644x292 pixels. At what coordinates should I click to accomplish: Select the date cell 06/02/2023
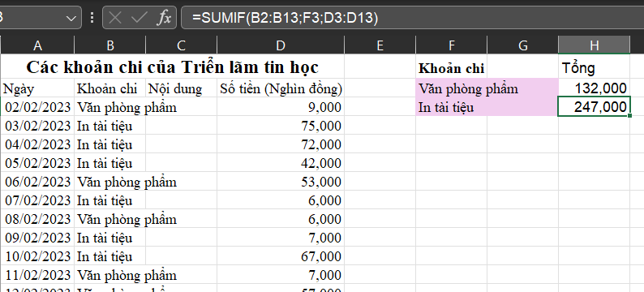[37, 182]
